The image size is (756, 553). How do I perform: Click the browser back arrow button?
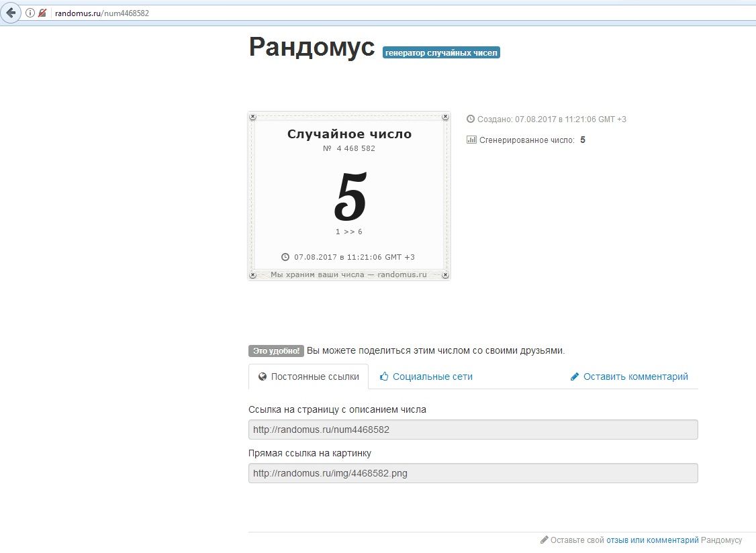[11, 13]
